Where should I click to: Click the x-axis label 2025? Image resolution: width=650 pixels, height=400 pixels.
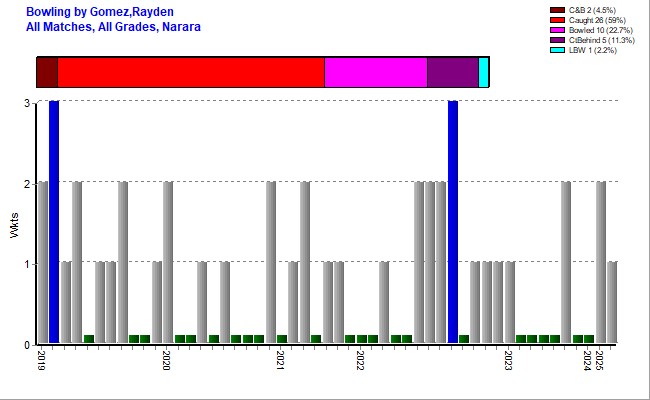[x=599, y=360]
